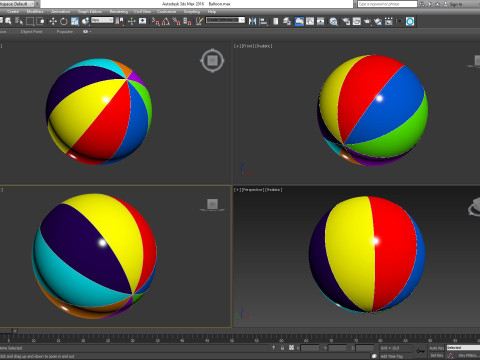Open Schematic View icon
The image size is (480, 360).
320,21
